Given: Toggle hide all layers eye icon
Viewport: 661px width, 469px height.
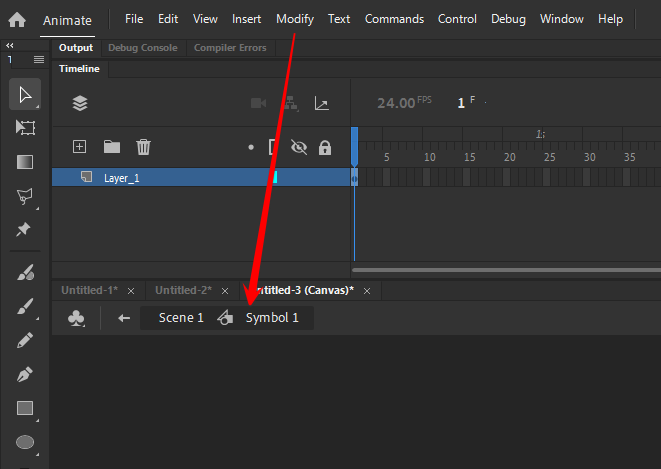Looking at the screenshot, I should pyautogui.click(x=299, y=147).
